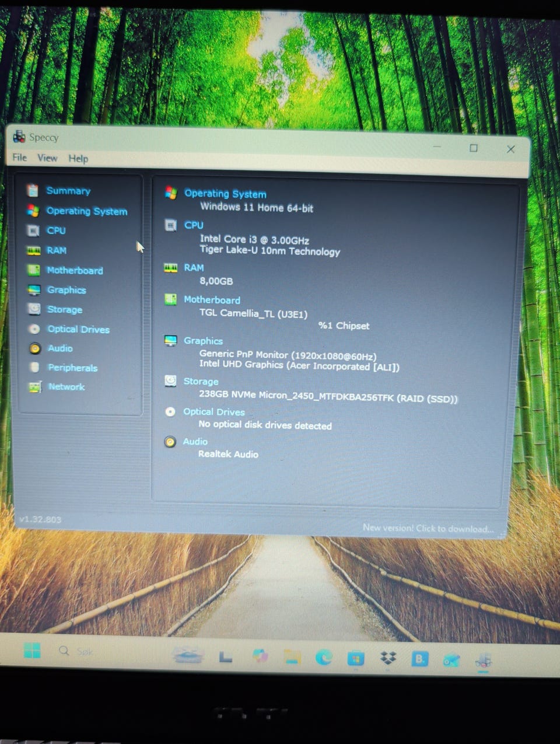Click the Motherboard icon in summary panel
Screen dimensions: 560x744
coord(170,299)
